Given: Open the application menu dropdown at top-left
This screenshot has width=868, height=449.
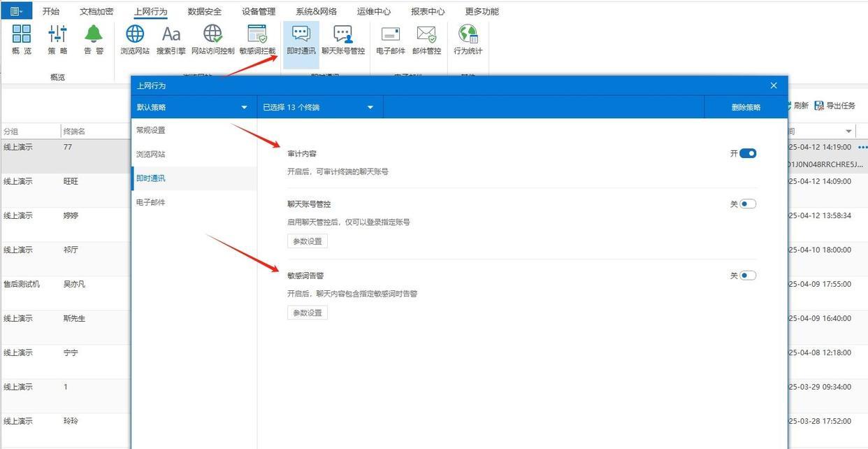Looking at the screenshot, I should coord(17,11).
